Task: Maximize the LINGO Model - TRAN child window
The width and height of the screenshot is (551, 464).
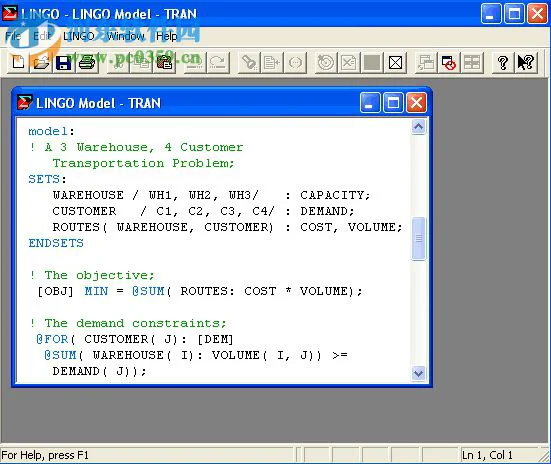Action: click(x=393, y=103)
